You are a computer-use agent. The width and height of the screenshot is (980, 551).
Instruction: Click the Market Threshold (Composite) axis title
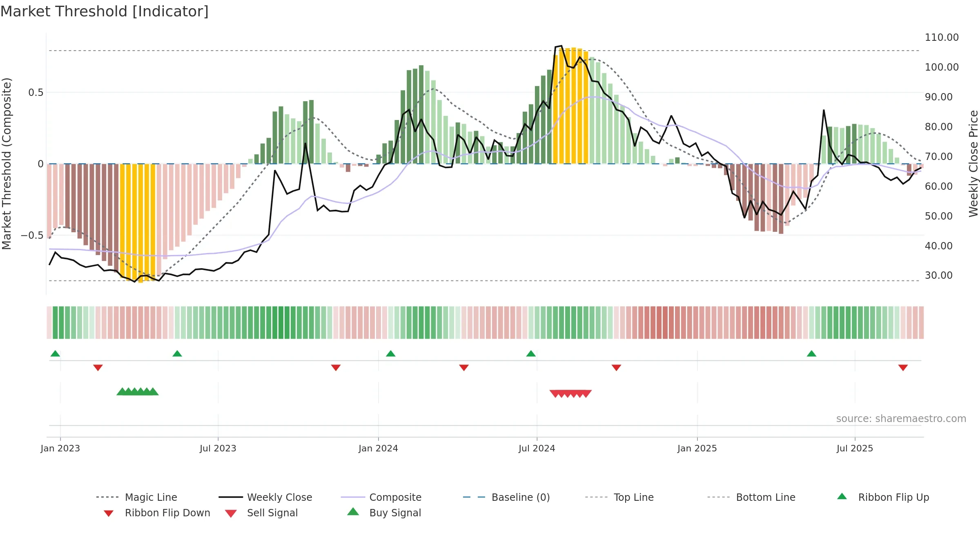7,163
